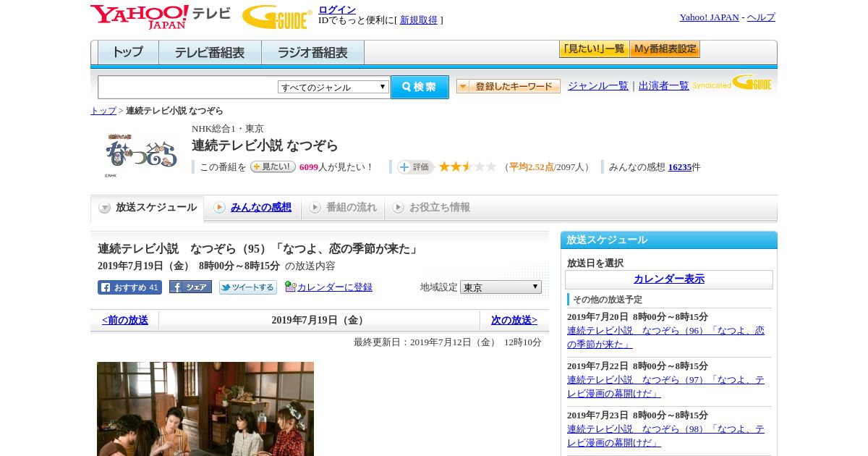Select the 放送スケジュール tab
The height and width of the screenshot is (456, 868).
pos(148,208)
